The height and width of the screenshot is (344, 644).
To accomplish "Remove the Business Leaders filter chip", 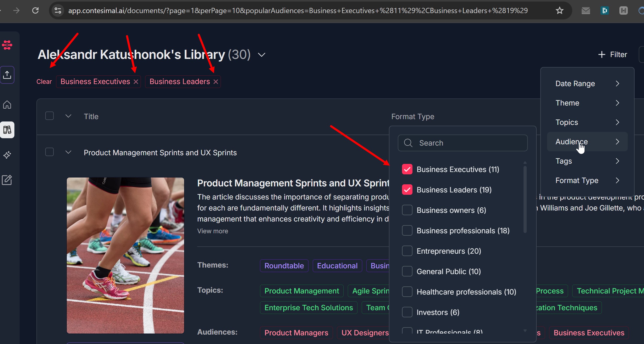I will (216, 82).
